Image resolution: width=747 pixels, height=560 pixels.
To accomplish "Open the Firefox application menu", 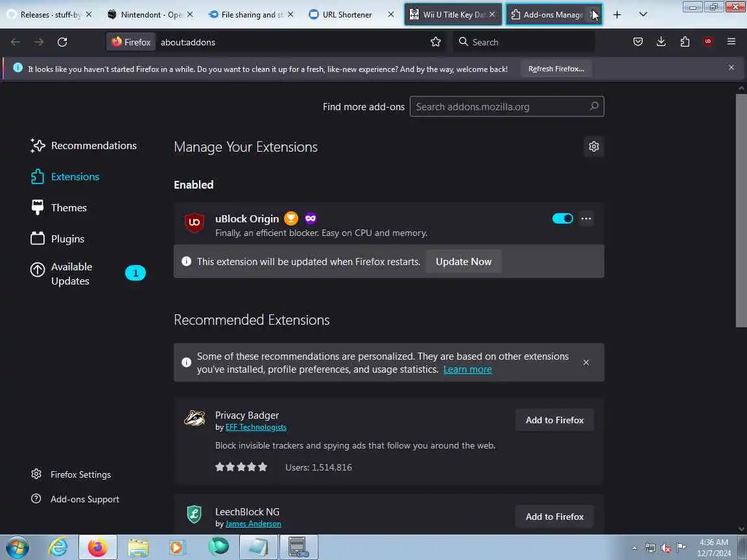I will (x=731, y=42).
